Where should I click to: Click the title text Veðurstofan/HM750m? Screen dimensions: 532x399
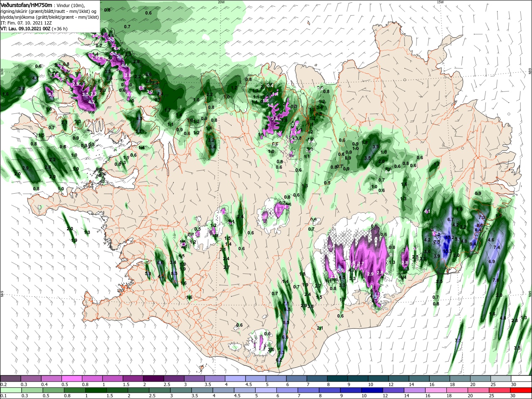tap(26, 5)
